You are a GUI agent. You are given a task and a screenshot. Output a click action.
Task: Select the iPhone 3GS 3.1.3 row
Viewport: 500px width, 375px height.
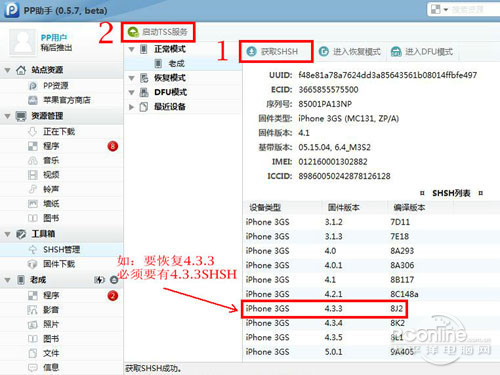[371, 236]
